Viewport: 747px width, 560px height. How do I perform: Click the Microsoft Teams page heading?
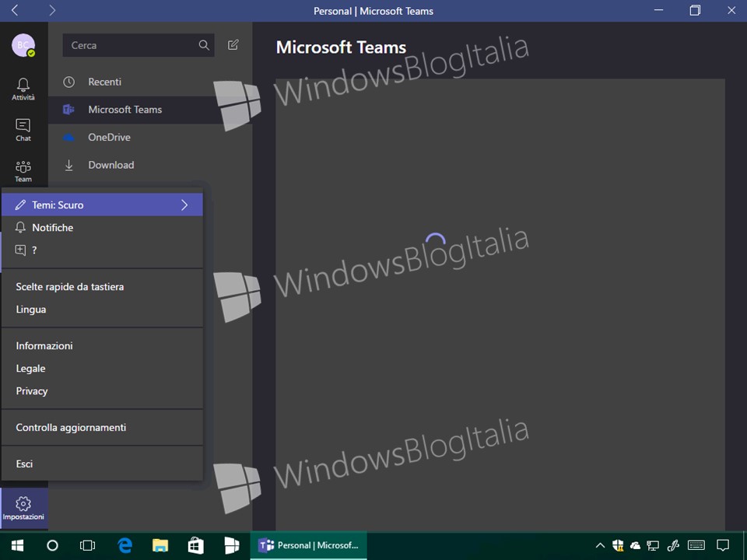pos(341,47)
